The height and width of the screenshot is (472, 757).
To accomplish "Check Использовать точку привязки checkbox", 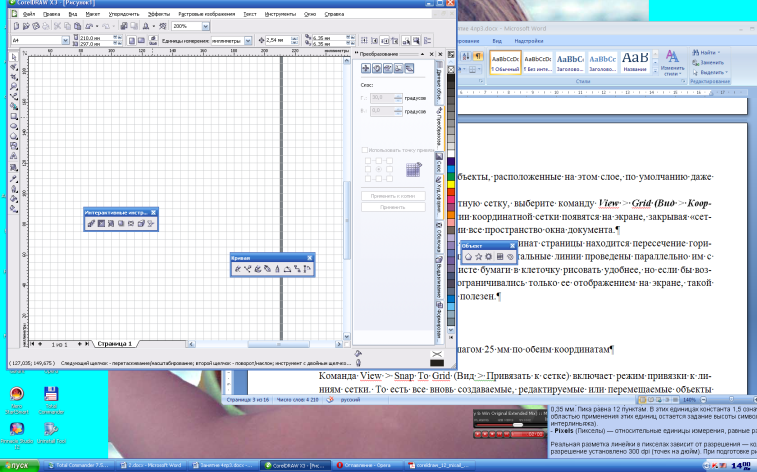I will point(364,150).
